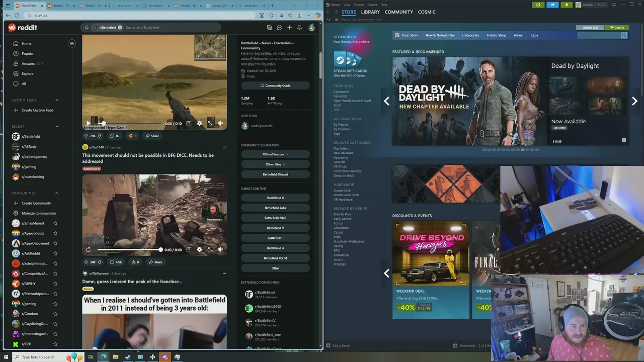Open Steam Categories menu
The width and height of the screenshot is (644, 362).
pyautogui.click(x=470, y=35)
